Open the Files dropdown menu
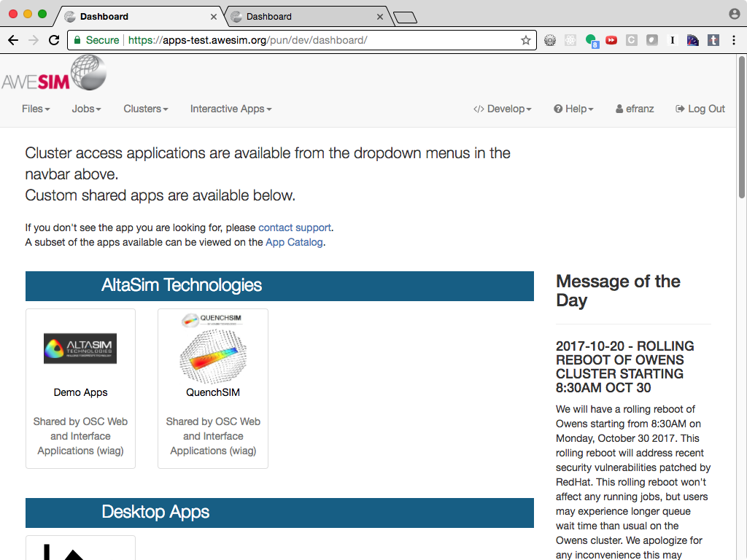The width and height of the screenshot is (747, 560). 35,109
